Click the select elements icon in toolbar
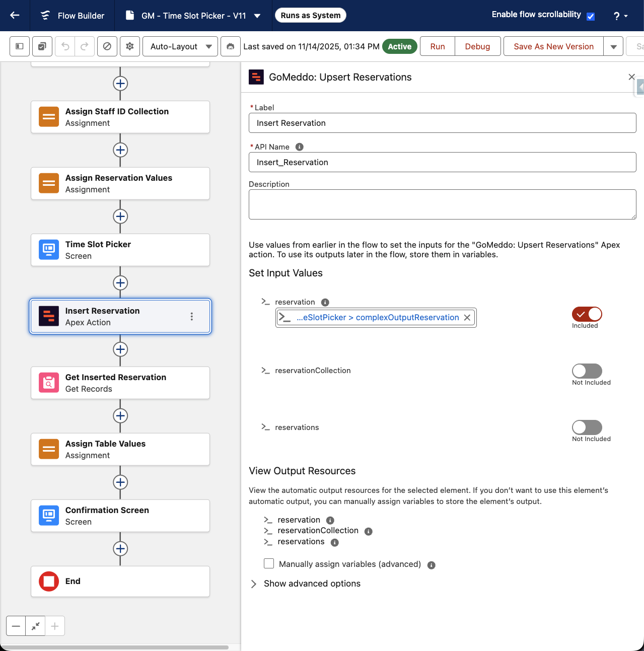 42,46
